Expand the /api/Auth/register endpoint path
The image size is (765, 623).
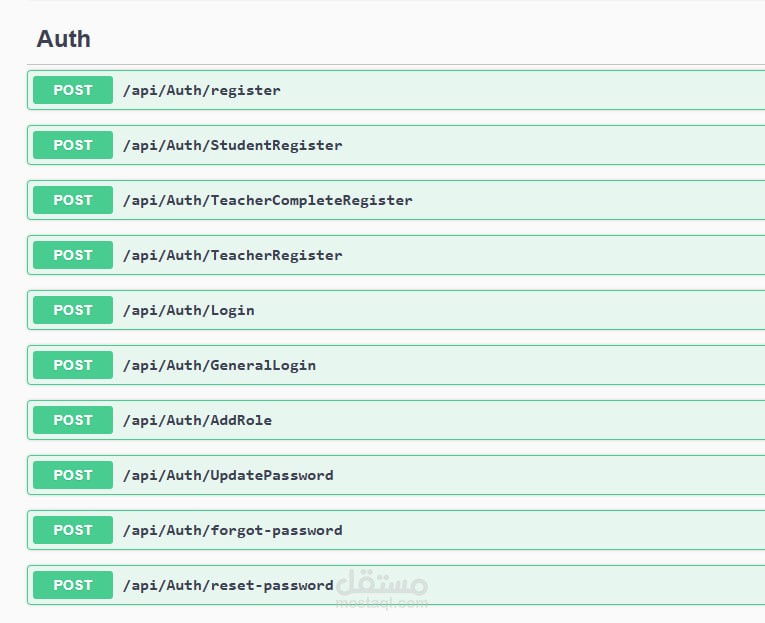point(201,90)
